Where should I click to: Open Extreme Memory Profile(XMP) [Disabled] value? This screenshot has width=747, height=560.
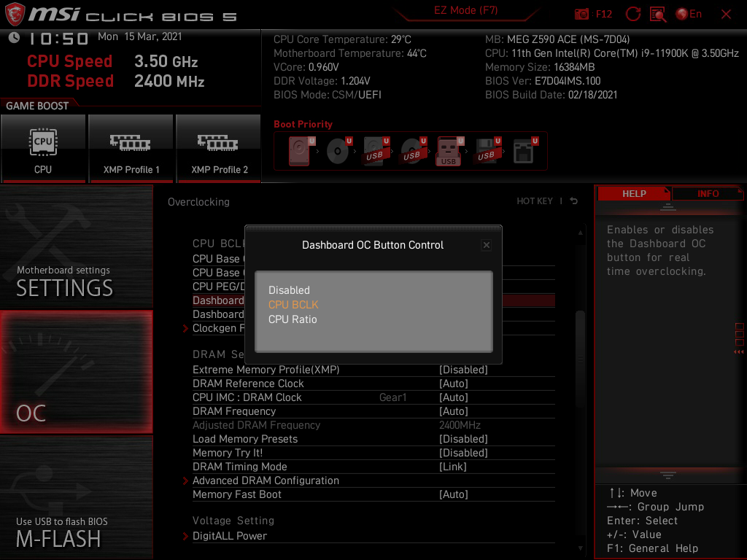[463, 370]
